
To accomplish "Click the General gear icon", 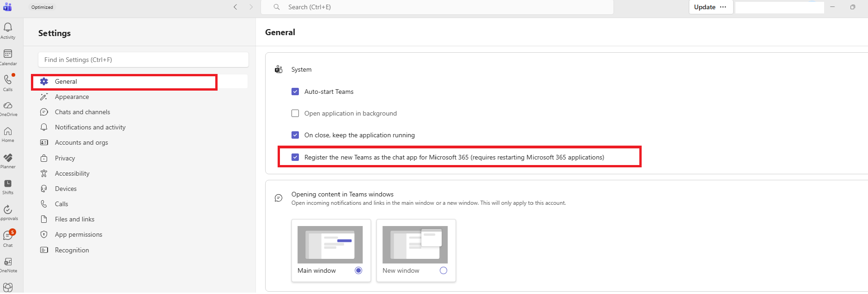I will pyautogui.click(x=44, y=81).
